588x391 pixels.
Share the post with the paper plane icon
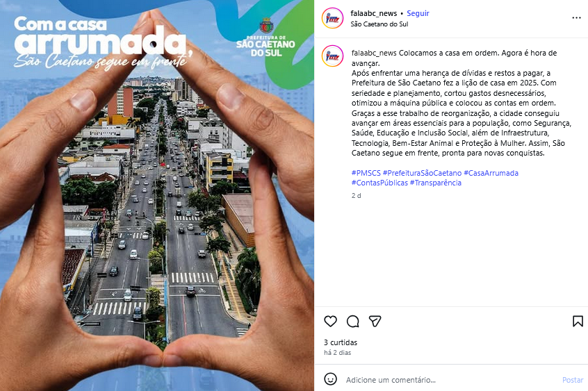[x=375, y=322]
